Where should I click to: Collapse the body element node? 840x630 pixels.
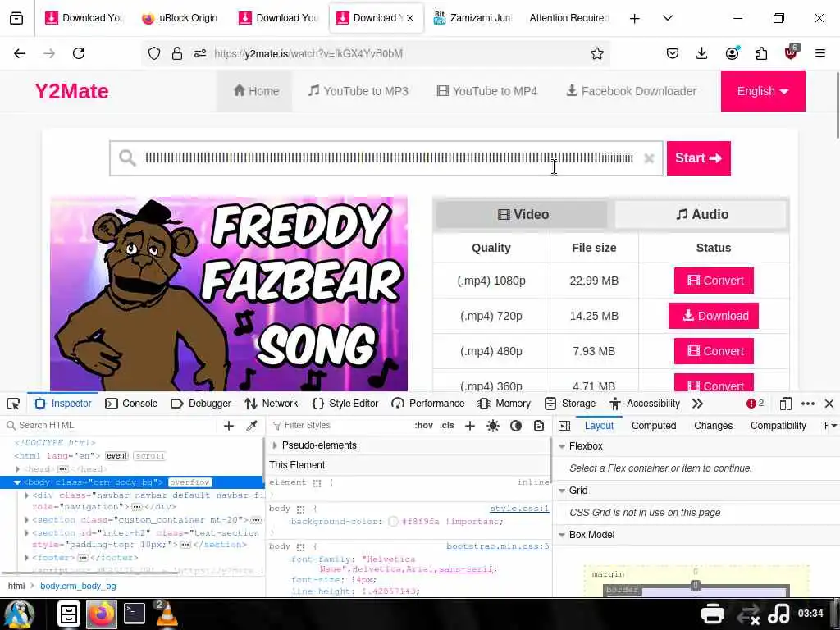click(17, 482)
